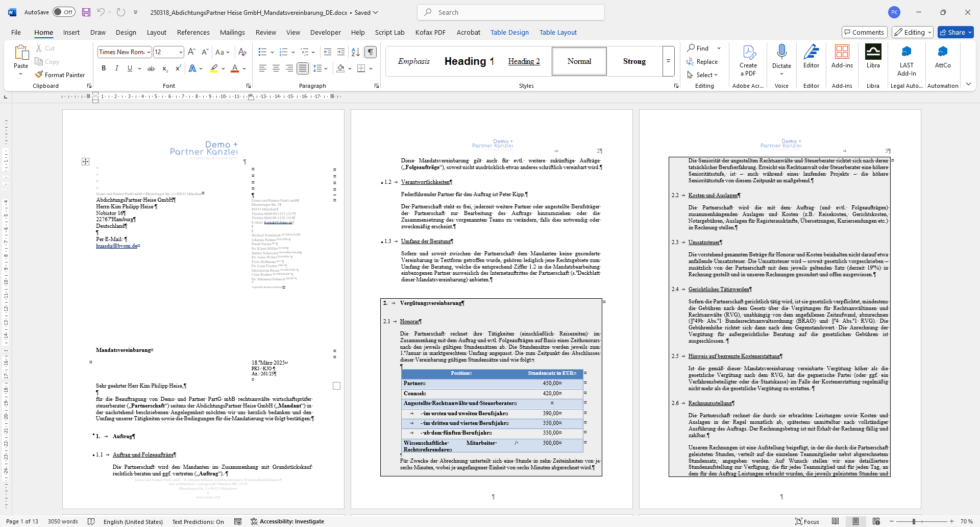Open the Comments pane button

click(864, 32)
